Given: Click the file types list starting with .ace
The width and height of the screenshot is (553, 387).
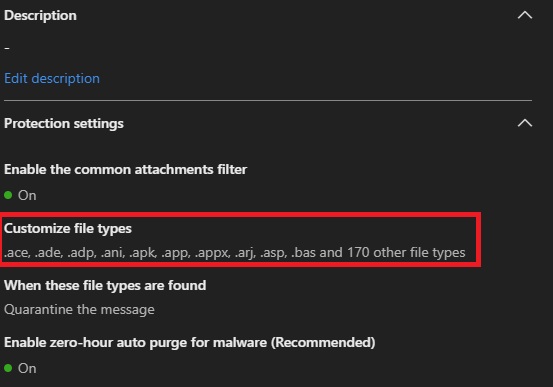Looking at the screenshot, I should pos(235,253).
